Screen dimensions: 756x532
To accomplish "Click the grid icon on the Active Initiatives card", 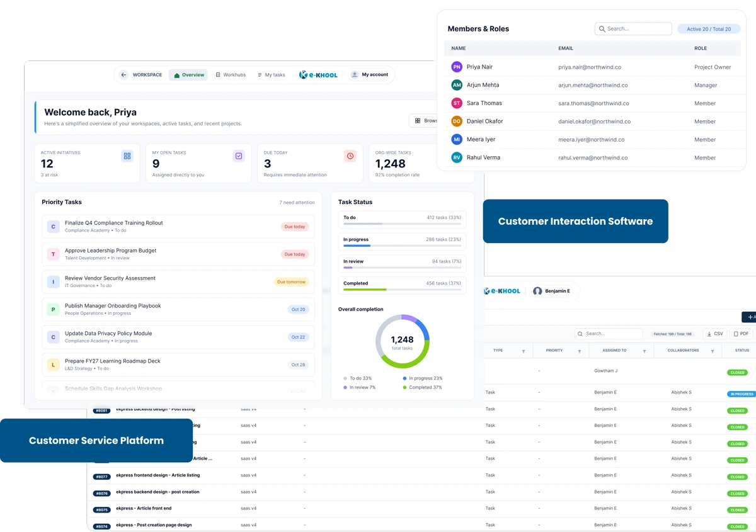I will coord(127,156).
